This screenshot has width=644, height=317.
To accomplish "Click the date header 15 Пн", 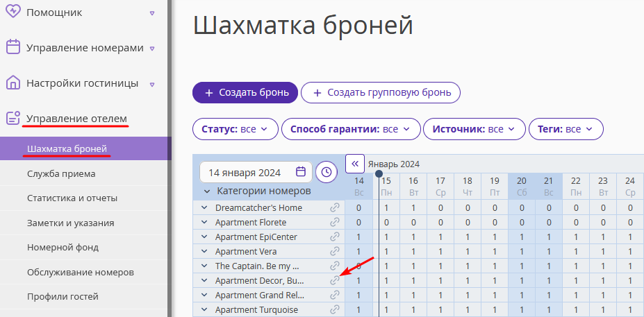I will (386, 186).
